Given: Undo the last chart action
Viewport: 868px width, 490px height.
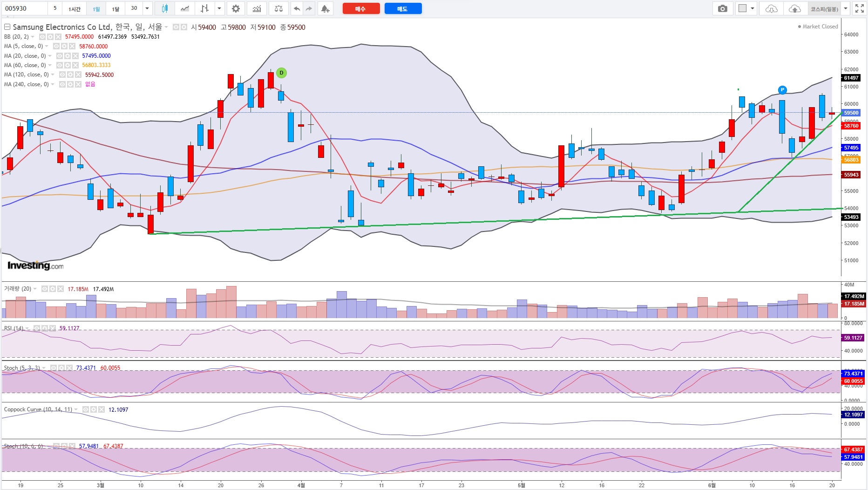Looking at the screenshot, I should pos(297,8).
